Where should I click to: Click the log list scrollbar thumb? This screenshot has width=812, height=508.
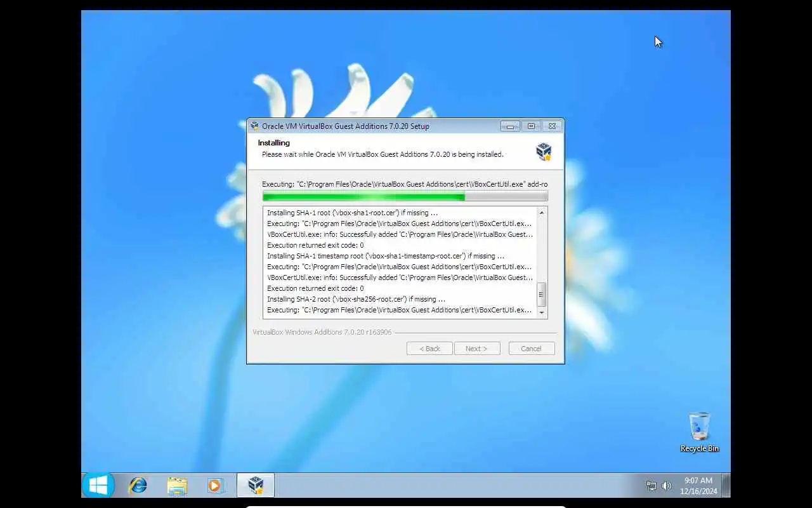[542, 295]
